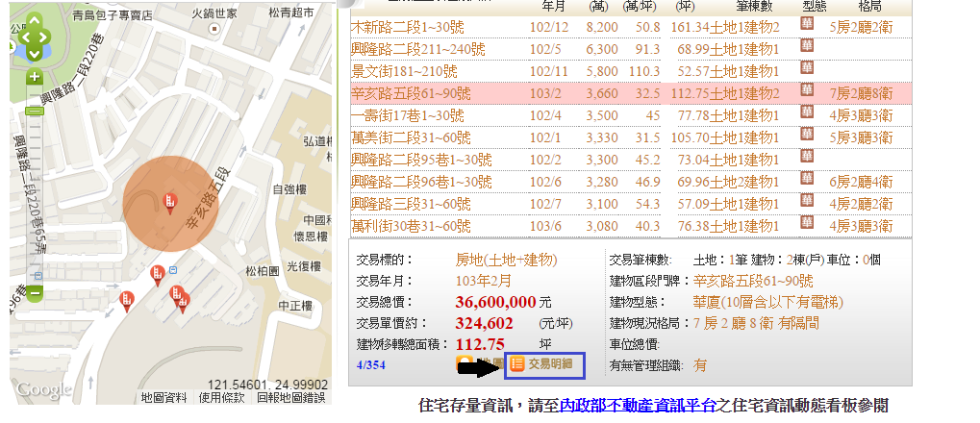Click 土地1建物2 in 辛亥路五段 row
980x423 pixels.
(x=744, y=93)
